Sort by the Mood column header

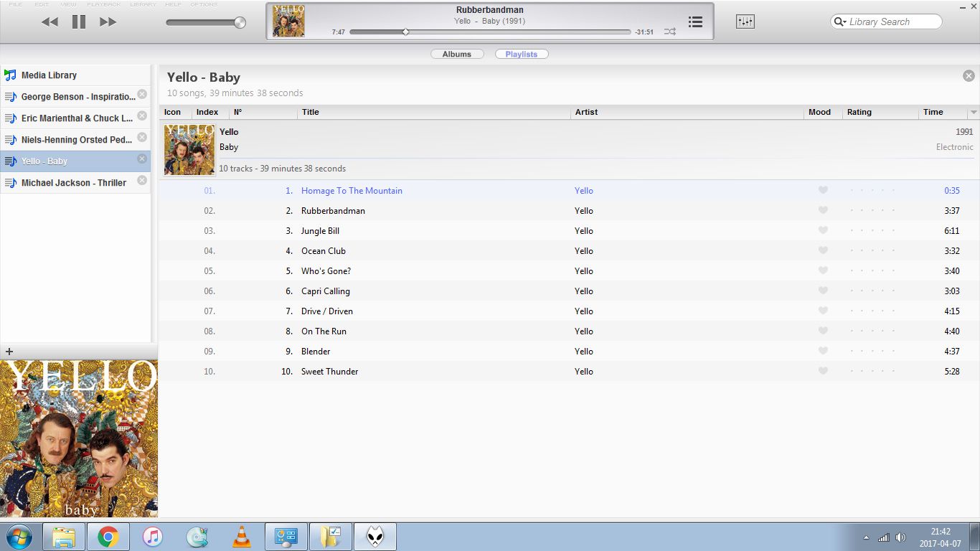pos(823,112)
